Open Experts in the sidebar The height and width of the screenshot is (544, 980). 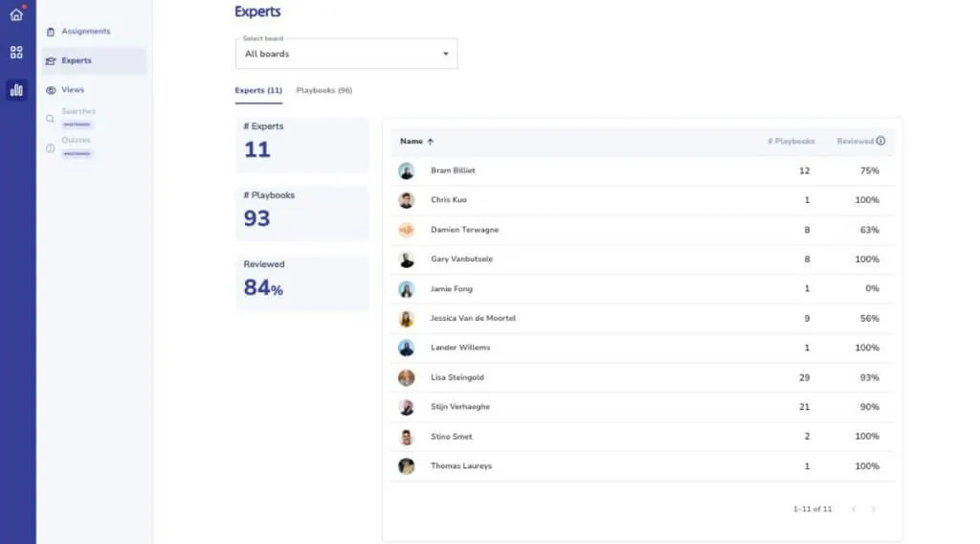pyautogui.click(x=95, y=60)
